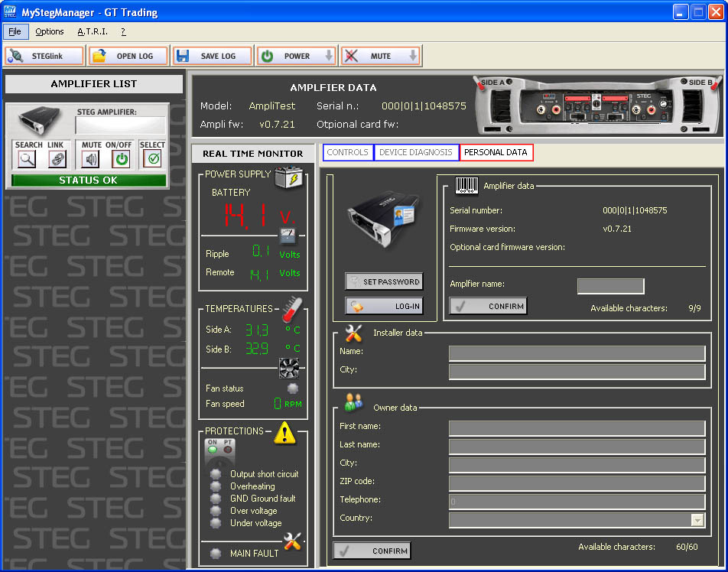Confirm the installer and owner data
This screenshot has height=572, width=728.
pos(372,551)
